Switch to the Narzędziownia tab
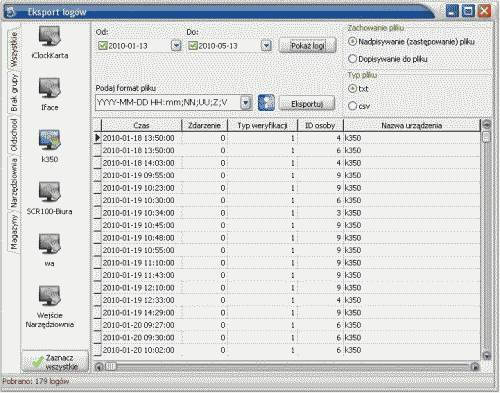 14,183
